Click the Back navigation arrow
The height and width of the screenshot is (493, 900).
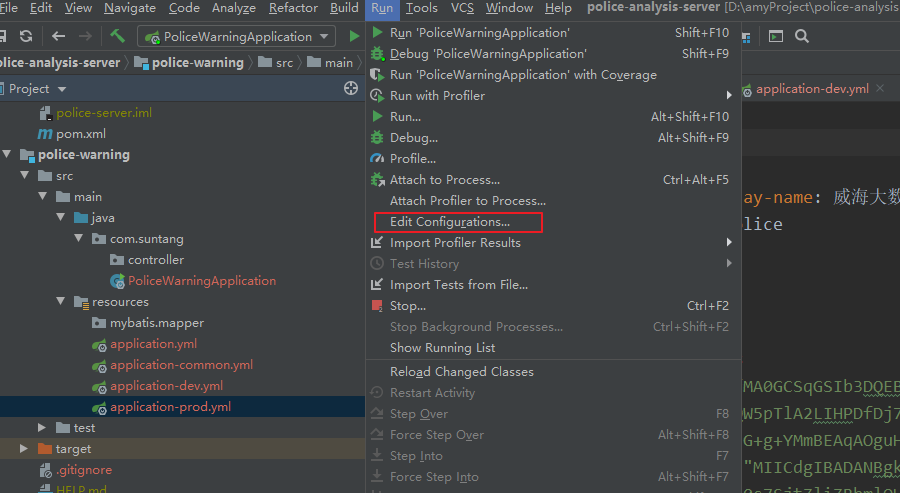point(59,36)
